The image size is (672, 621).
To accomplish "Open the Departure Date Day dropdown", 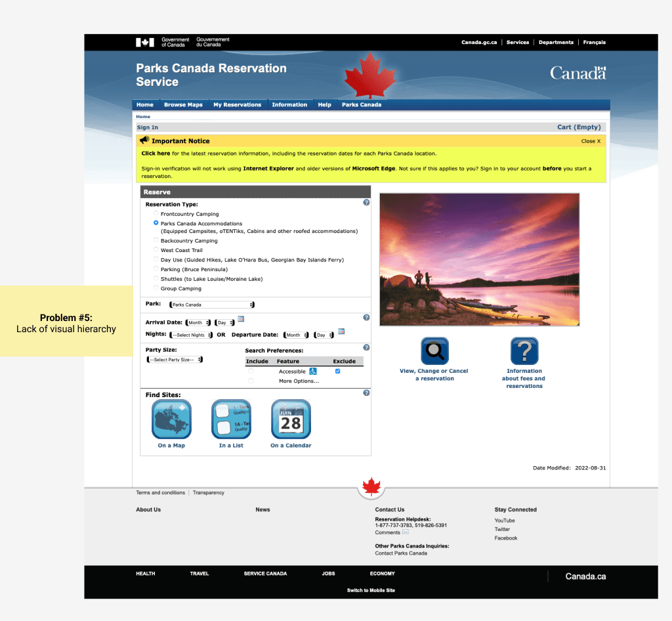I will [324, 335].
